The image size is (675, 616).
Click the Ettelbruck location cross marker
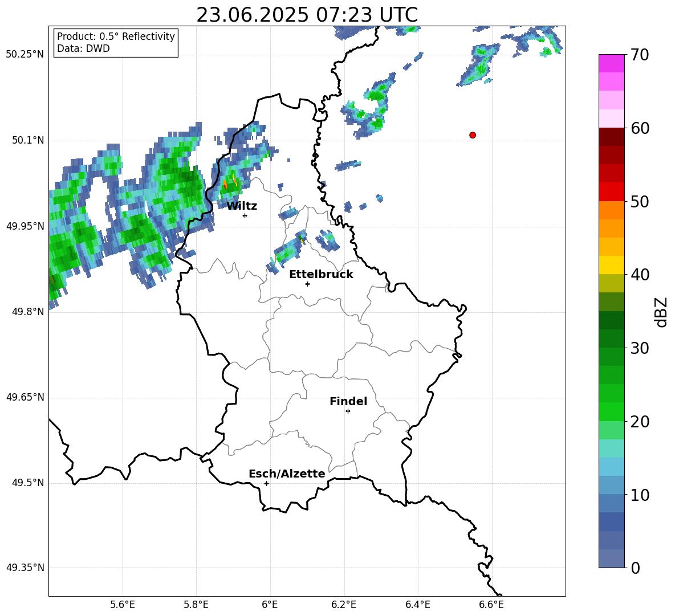307,284
